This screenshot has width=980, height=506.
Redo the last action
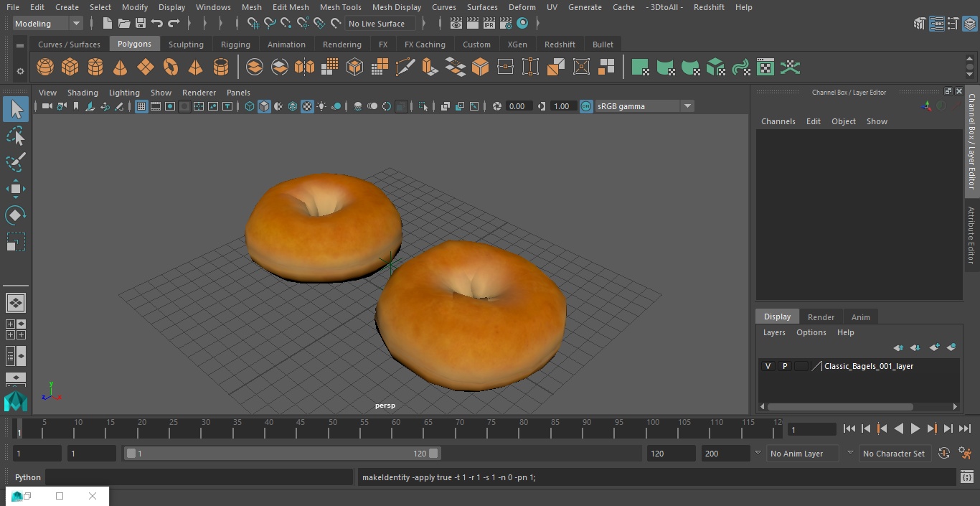pos(174,24)
